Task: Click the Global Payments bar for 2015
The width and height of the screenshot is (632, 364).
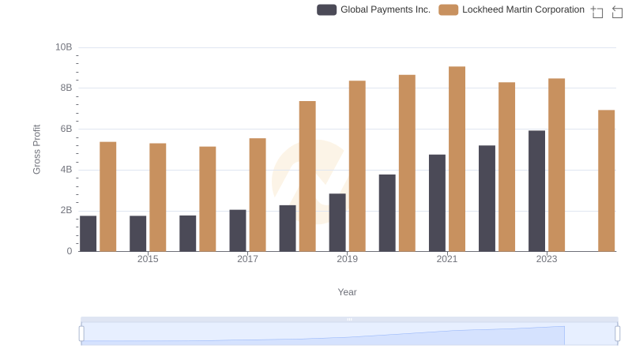Action: click(137, 234)
